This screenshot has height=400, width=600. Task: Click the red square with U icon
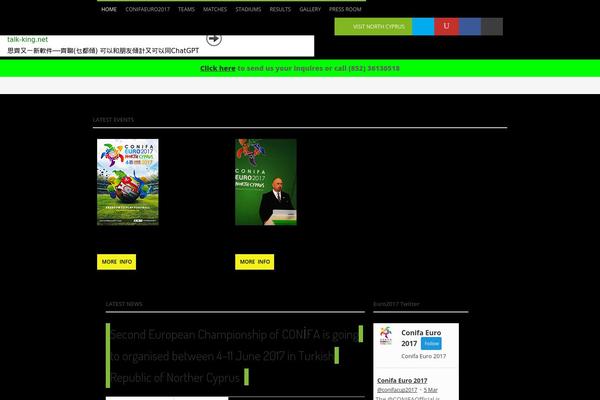[x=446, y=26]
